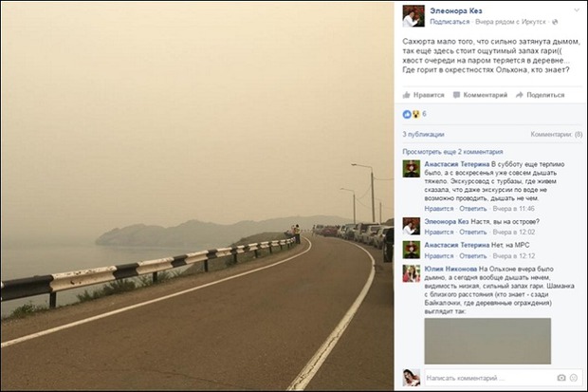Click Комментарии (8) counter
The image size is (588, 392).
pos(557,135)
